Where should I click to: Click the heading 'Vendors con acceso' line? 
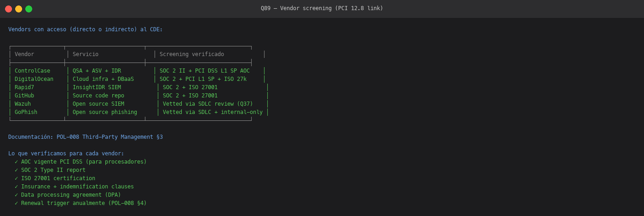coord(86,29)
